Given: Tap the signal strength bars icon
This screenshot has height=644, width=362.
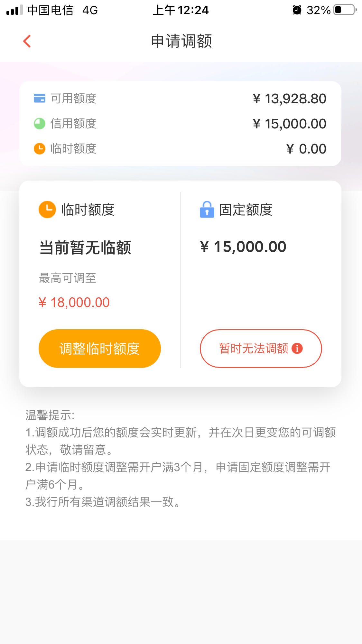Looking at the screenshot, I should (14, 10).
